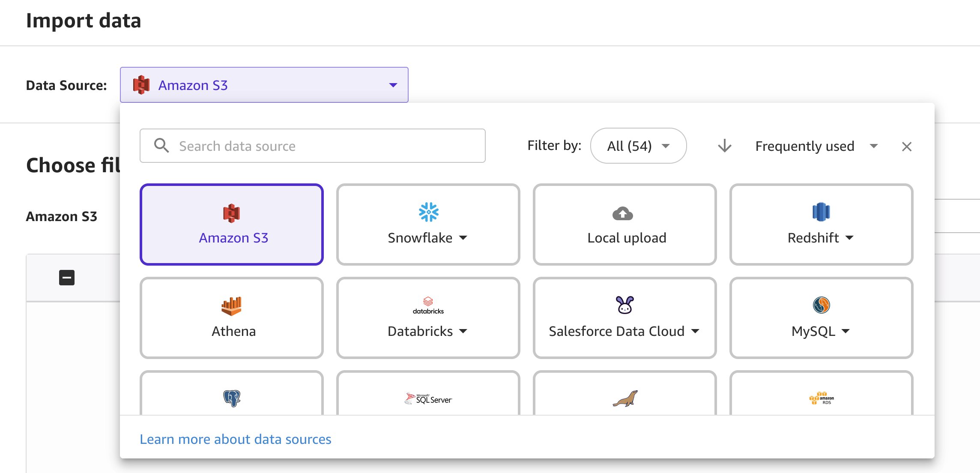
Task: Select the MariaDB seal icon card
Action: 625,393
